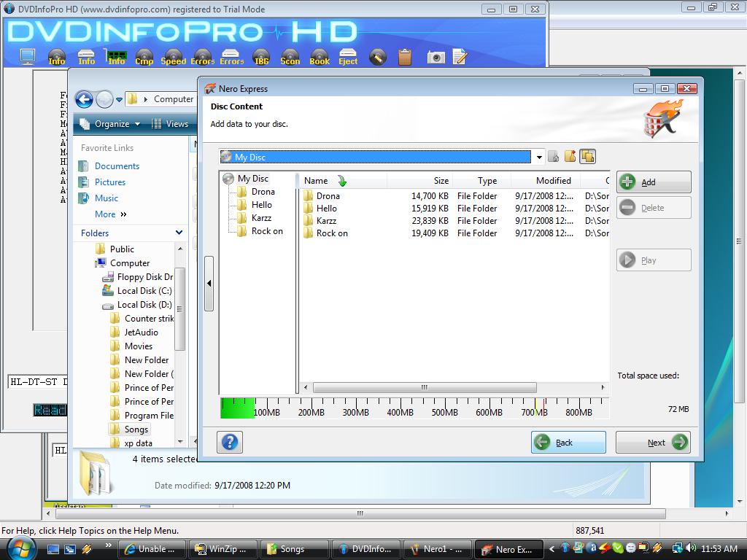
Task: Click the Delete button in Nero Express
Action: coord(654,208)
